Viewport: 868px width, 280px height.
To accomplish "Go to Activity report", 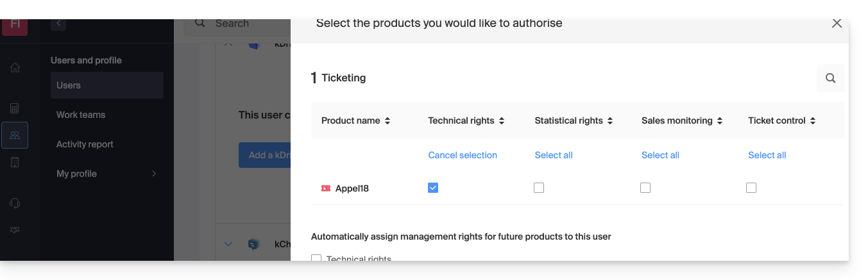I will click(85, 144).
